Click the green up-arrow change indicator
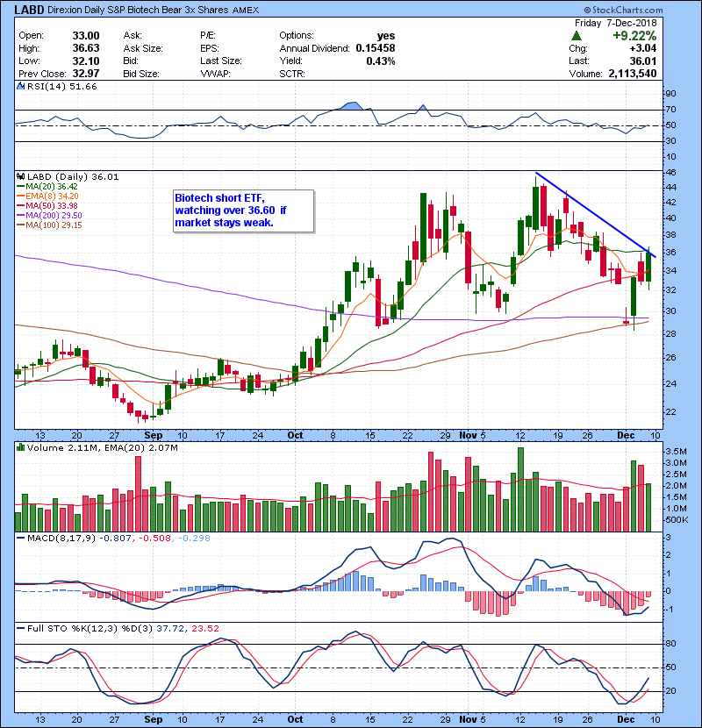702x728 pixels. [x=577, y=36]
